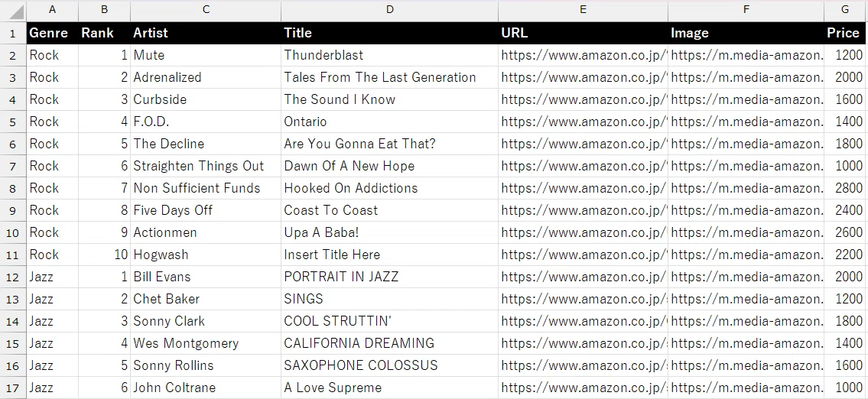
Task: Open the image URL in row 10
Action: tap(746, 232)
